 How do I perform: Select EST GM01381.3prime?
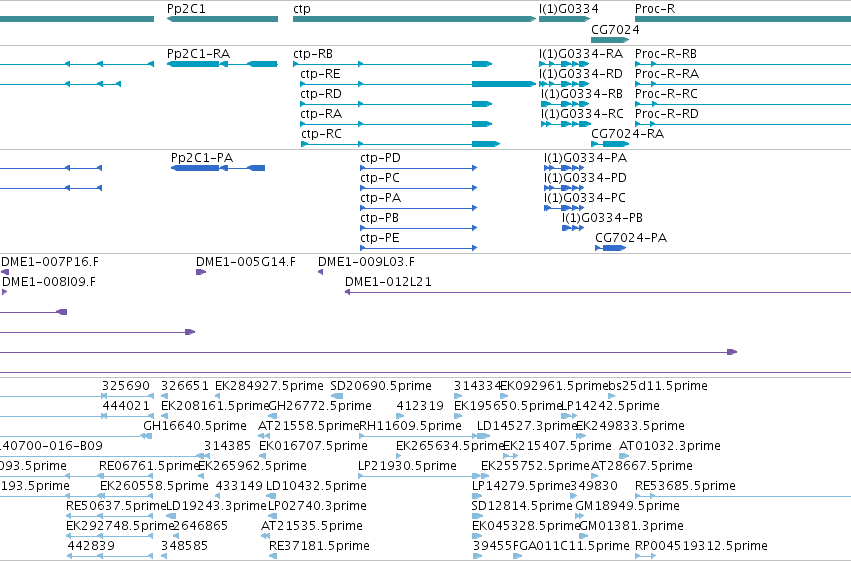(632, 526)
